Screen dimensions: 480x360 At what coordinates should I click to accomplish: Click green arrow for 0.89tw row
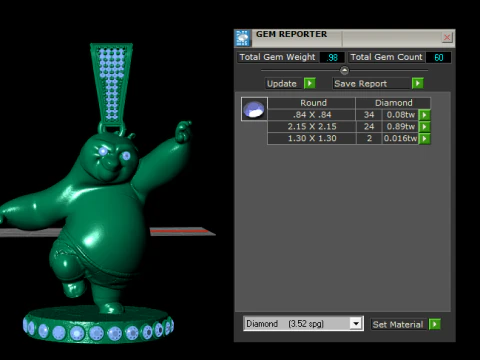(424, 127)
